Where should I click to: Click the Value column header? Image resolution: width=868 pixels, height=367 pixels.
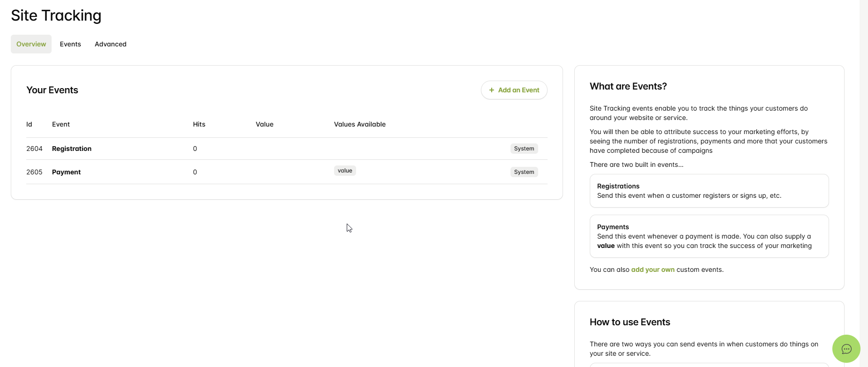pyautogui.click(x=265, y=124)
